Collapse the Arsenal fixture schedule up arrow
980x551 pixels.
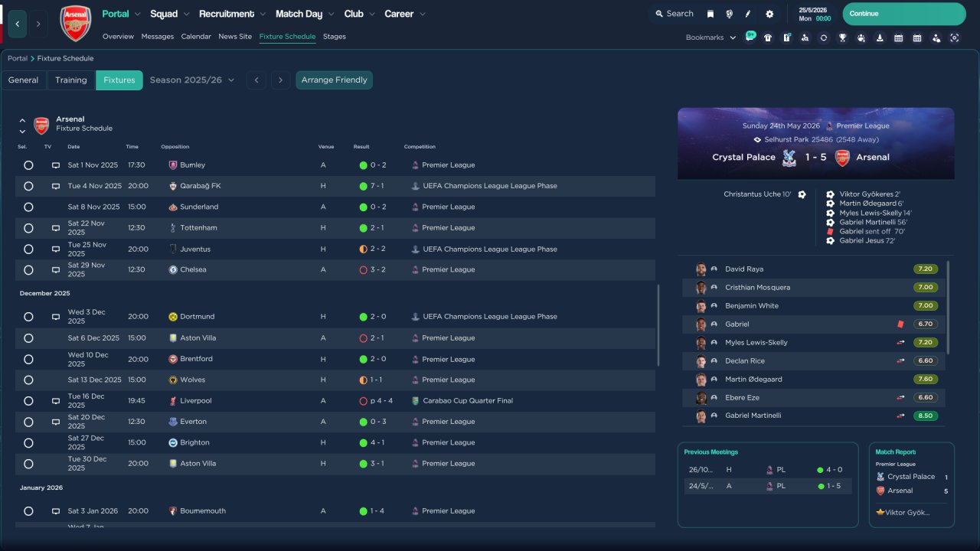pos(22,120)
